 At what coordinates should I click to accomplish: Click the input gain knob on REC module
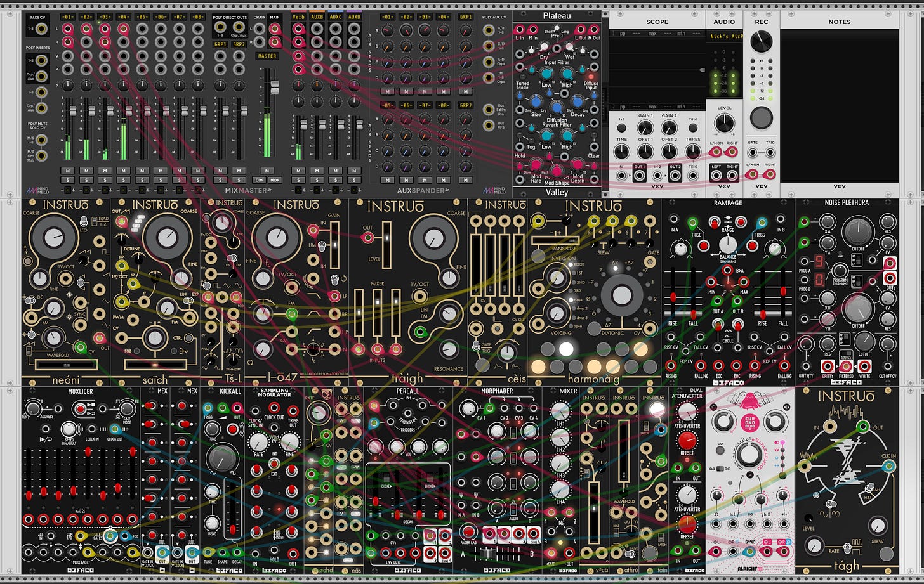pyautogui.click(x=762, y=42)
